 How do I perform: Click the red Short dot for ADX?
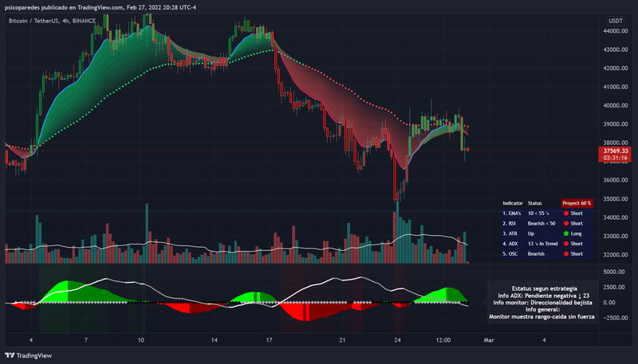566,244
